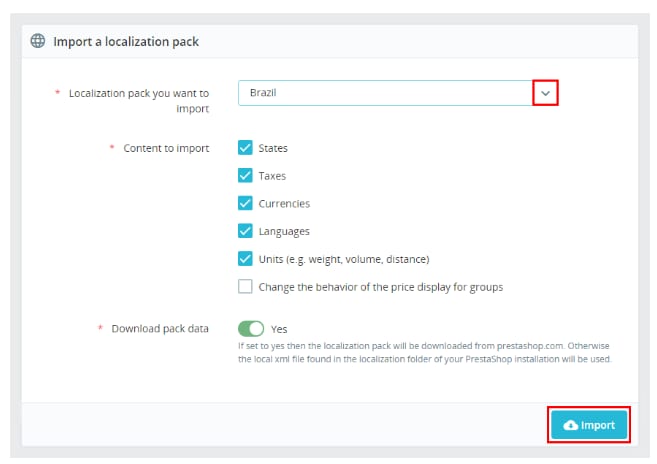657x464 pixels.
Task: Click the "Yes" label beside the toggle
Action: [280, 328]
